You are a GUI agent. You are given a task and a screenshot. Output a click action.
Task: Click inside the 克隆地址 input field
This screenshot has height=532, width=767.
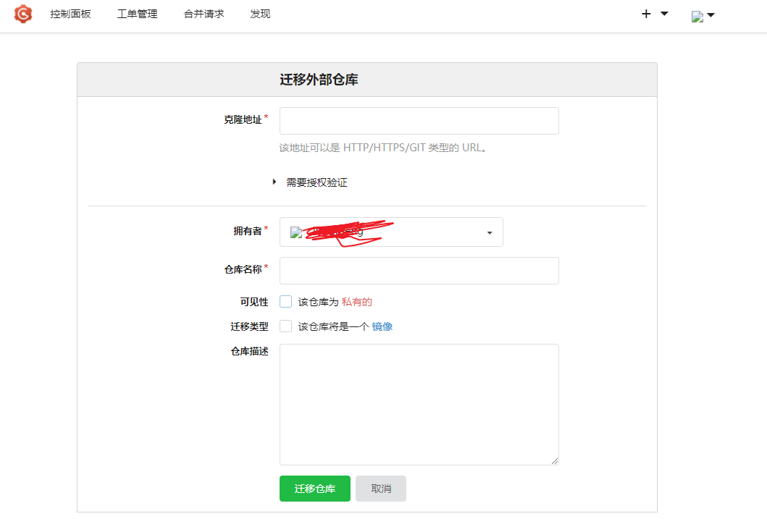[419, 120]
